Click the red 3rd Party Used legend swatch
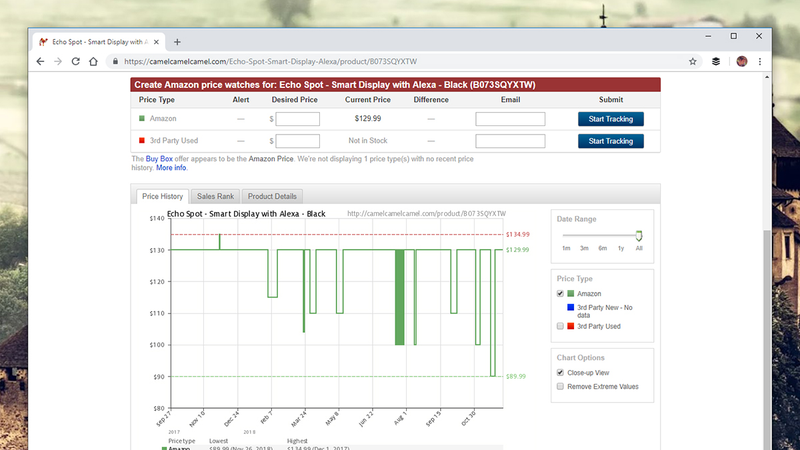800x450 pixels. [571, 326]
